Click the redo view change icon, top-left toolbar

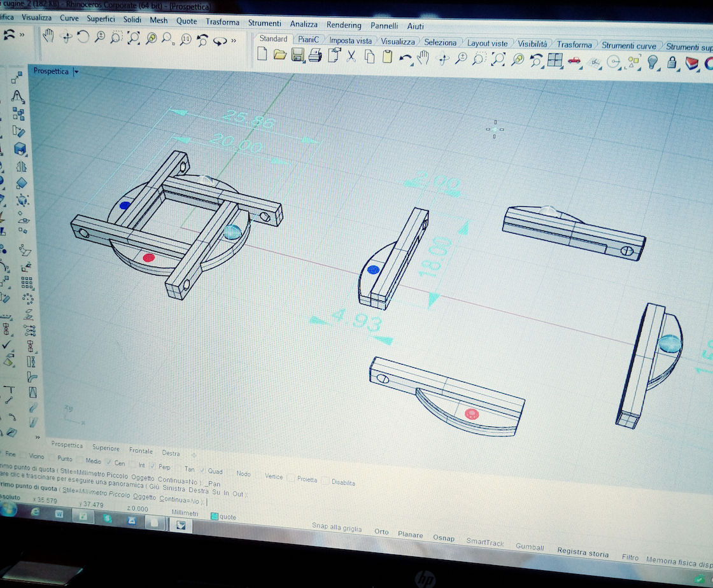point(220,41)
